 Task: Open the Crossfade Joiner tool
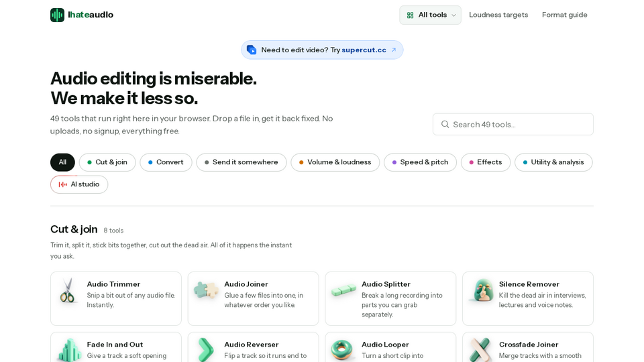click(x=528, y=347)
